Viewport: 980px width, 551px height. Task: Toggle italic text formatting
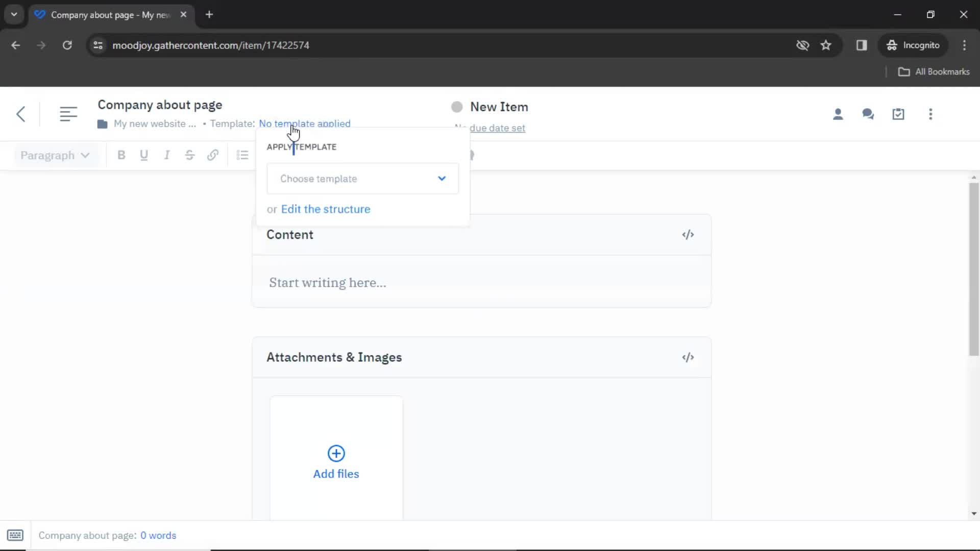(x=166, y=156)
